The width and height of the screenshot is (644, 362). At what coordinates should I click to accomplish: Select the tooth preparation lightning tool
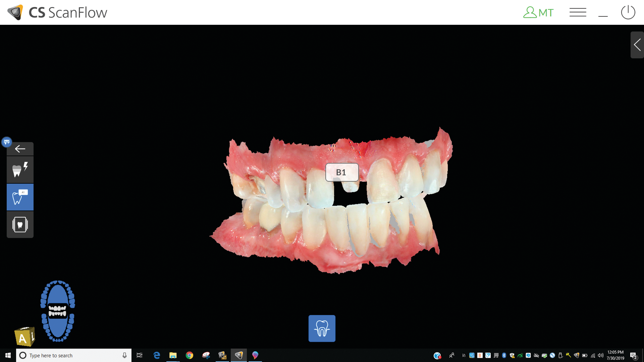coord(20,170)
